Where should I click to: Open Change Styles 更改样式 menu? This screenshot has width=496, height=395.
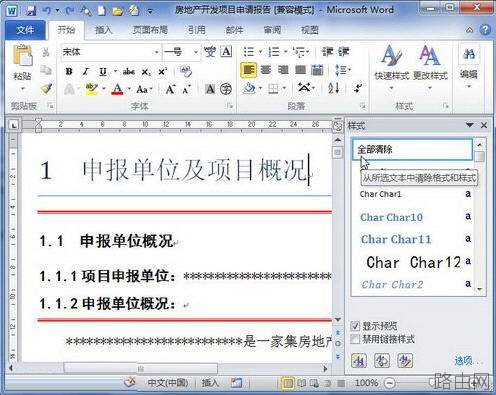430,67
